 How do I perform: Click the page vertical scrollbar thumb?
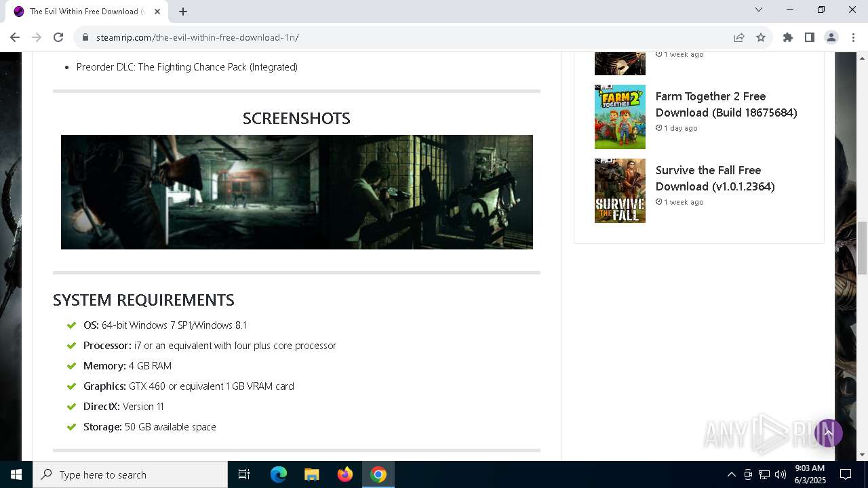pyautogui.click(x=862, y=247)
